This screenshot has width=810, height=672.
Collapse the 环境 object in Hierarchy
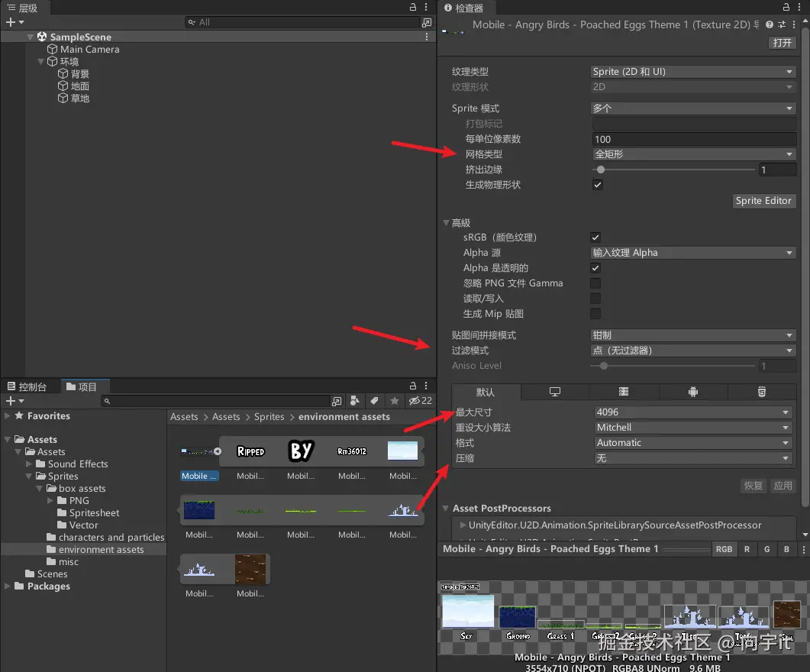[x=40, y=61]
